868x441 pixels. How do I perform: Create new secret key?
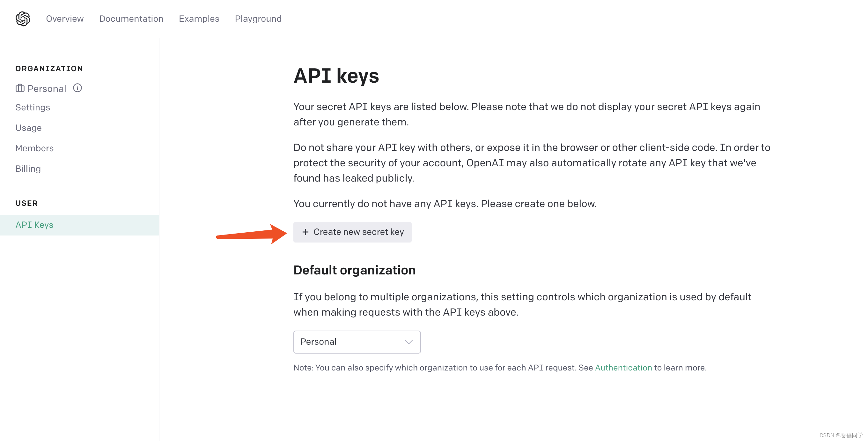pos(352,232)
